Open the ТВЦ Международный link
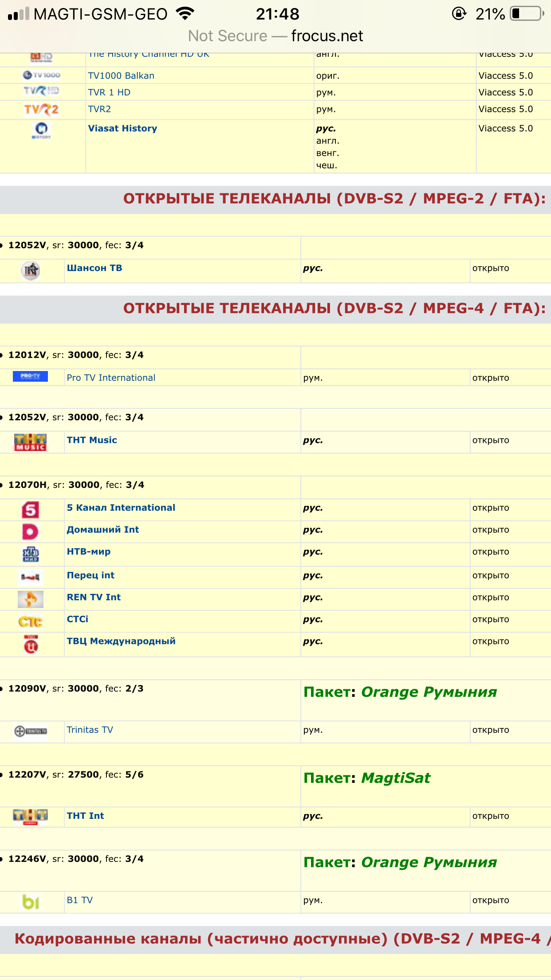Viewport: 551px width, 980px height. click(x=121, y=641)
